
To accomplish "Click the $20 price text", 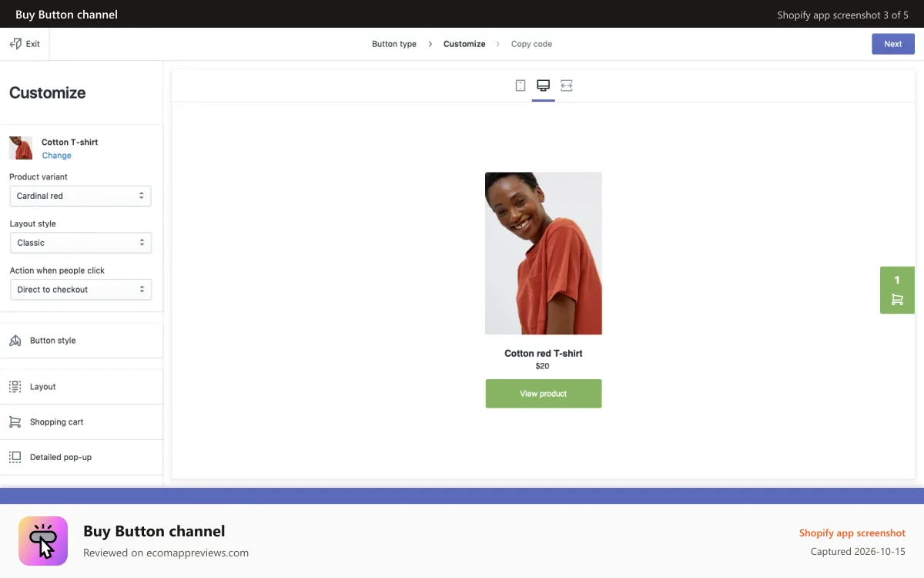I will [543, 366].
